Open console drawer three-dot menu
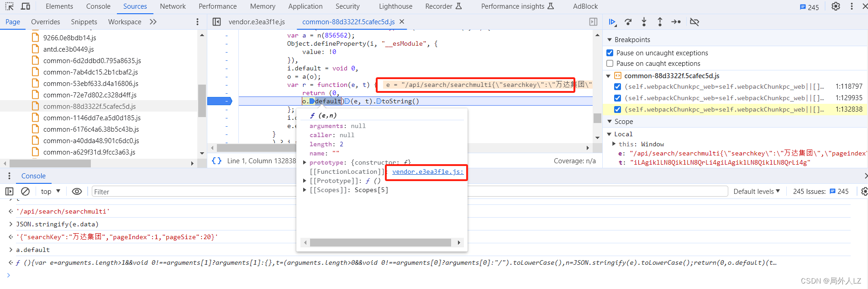 pos(9,176)
